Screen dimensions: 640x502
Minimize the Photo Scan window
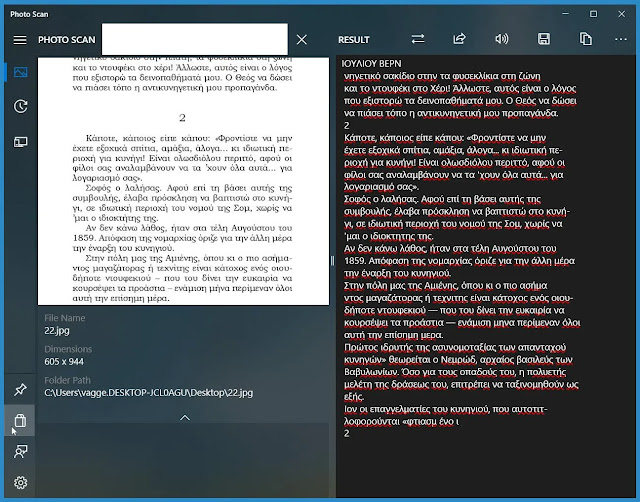pyautogui.click(x=565, y=14)
